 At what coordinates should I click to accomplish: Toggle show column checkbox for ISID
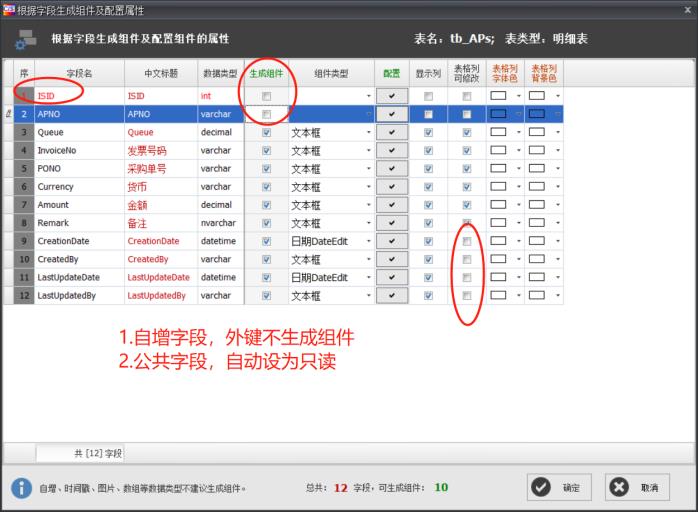click(428, 96)
